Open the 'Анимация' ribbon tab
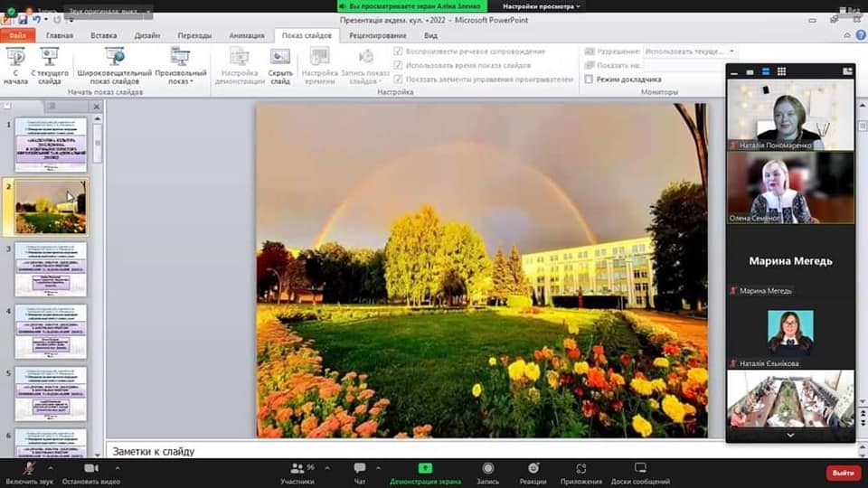 tap(247, 36)
